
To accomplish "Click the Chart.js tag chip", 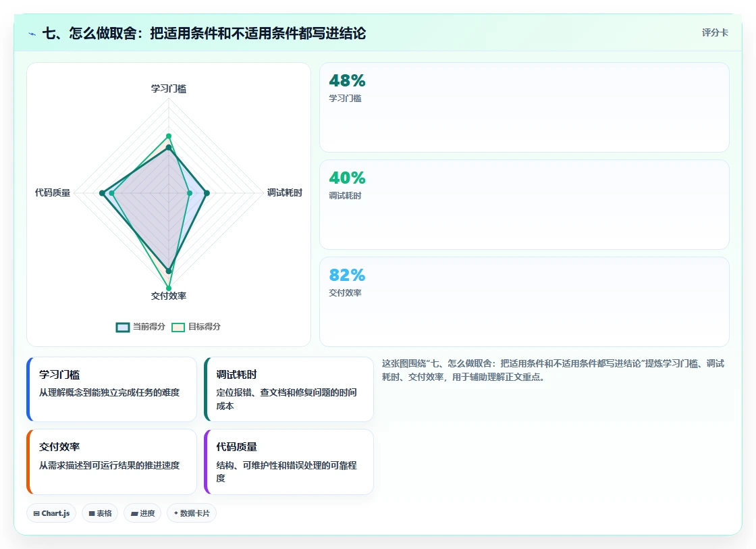I will tap(51, 513).
